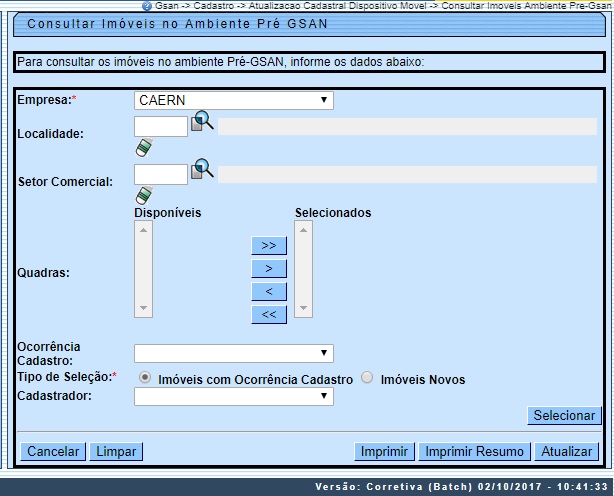The width and height of the screenshot is (614, 496).
Task: Remove selected Quadra with < button
Action: click(x=269, y=291)
